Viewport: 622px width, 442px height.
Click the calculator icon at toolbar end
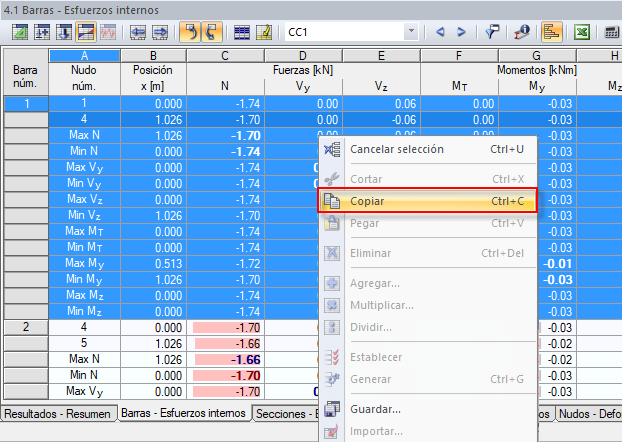pos(611,32)
